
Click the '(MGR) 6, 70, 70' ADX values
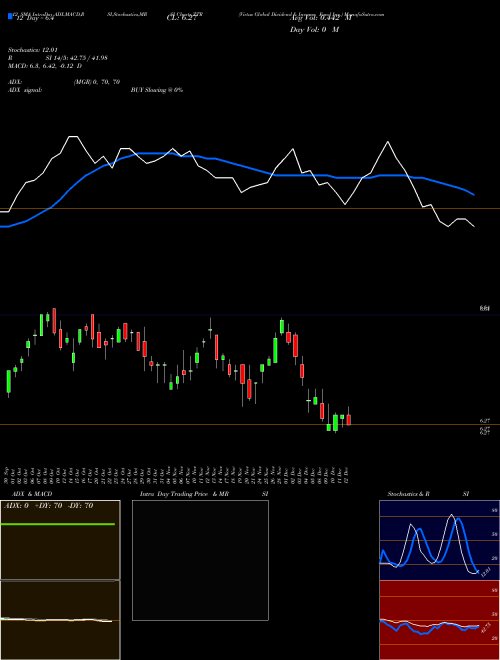97,82
